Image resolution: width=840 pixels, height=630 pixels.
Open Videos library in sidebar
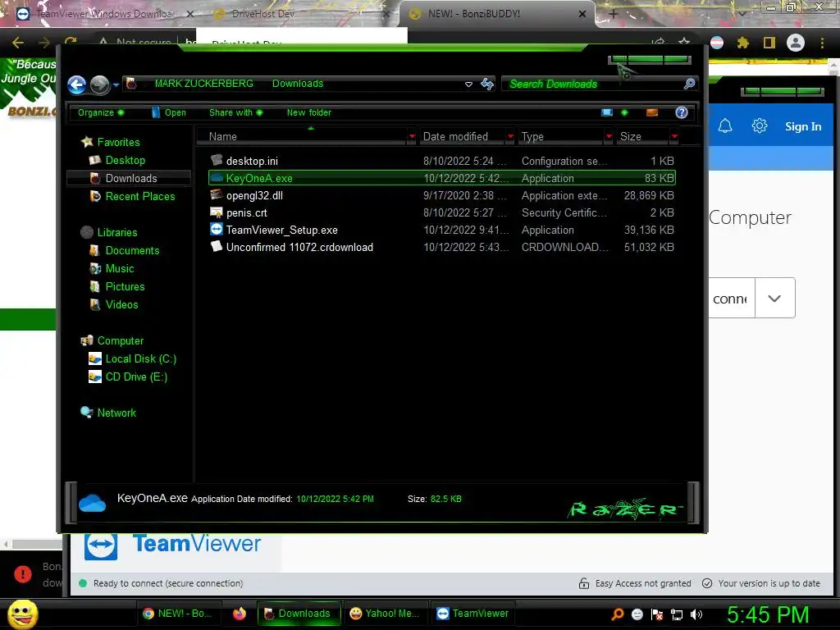121,305
